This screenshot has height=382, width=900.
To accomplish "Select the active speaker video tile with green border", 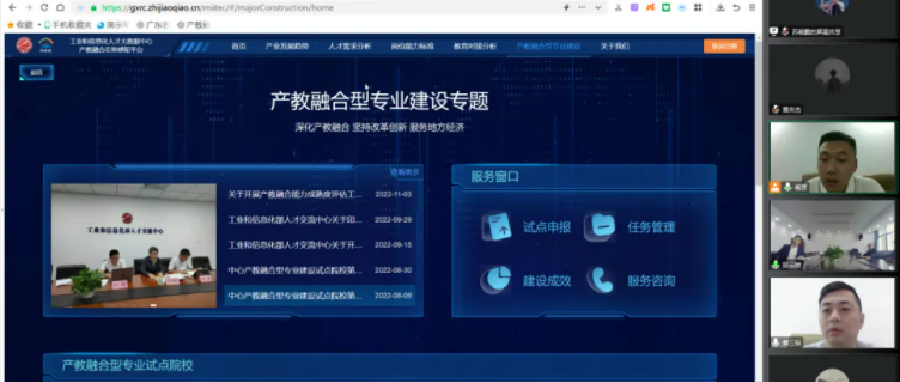I will (832, 157).
